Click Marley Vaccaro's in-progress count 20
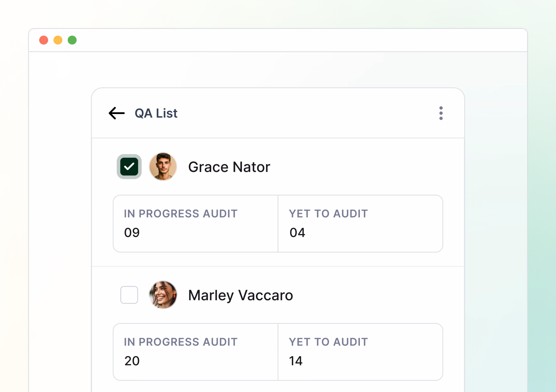Image resolution: width=556 pixels, height=392 pixels. [132, 361]
